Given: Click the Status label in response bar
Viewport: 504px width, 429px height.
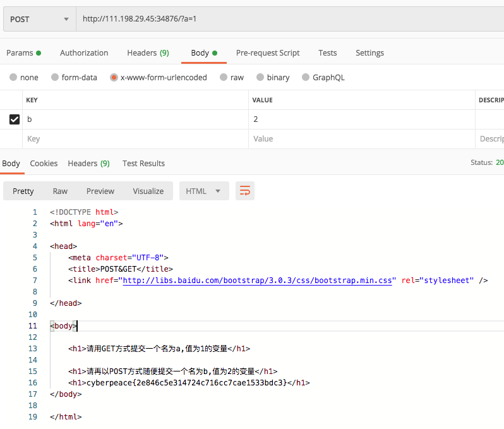Looking at the screenshot, I should click(481, 162).
